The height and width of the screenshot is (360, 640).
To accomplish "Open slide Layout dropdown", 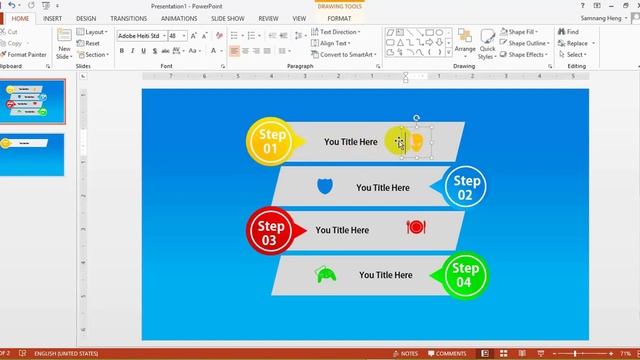I will 92,32.
